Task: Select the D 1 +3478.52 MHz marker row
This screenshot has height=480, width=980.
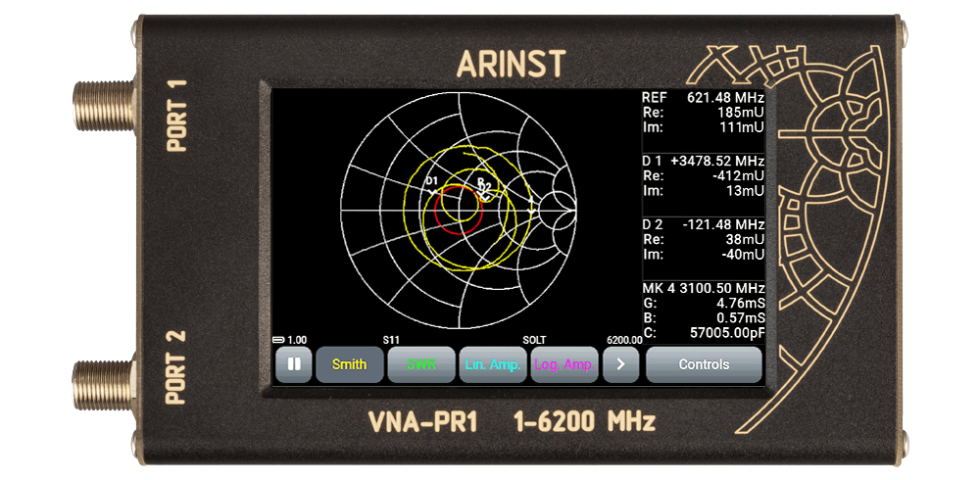Action: (703, 162)
